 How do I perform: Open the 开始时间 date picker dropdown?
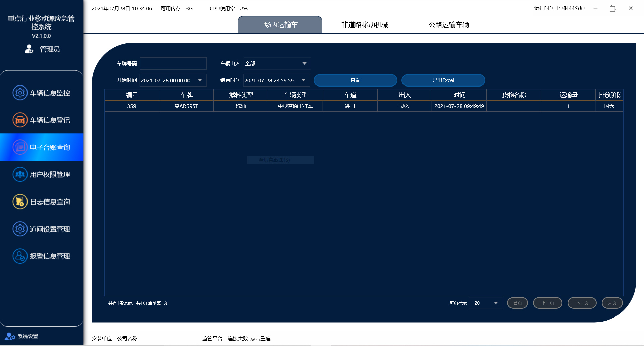[x=200, y=80]
